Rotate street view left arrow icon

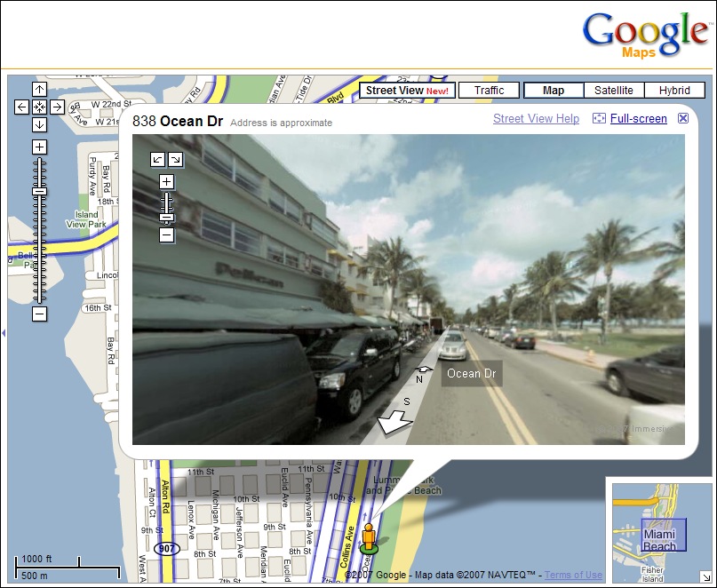tap(158, 159)
